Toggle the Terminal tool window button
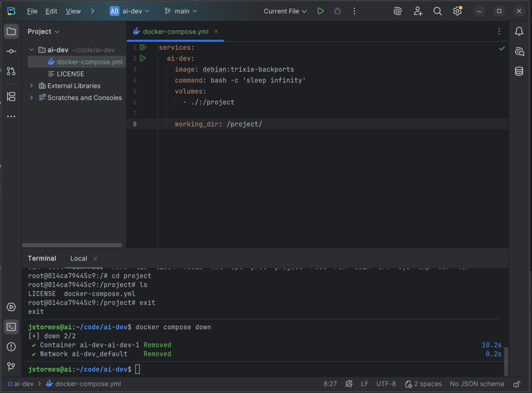The width and height of the screenshot is (532, 393). [11, 327]
